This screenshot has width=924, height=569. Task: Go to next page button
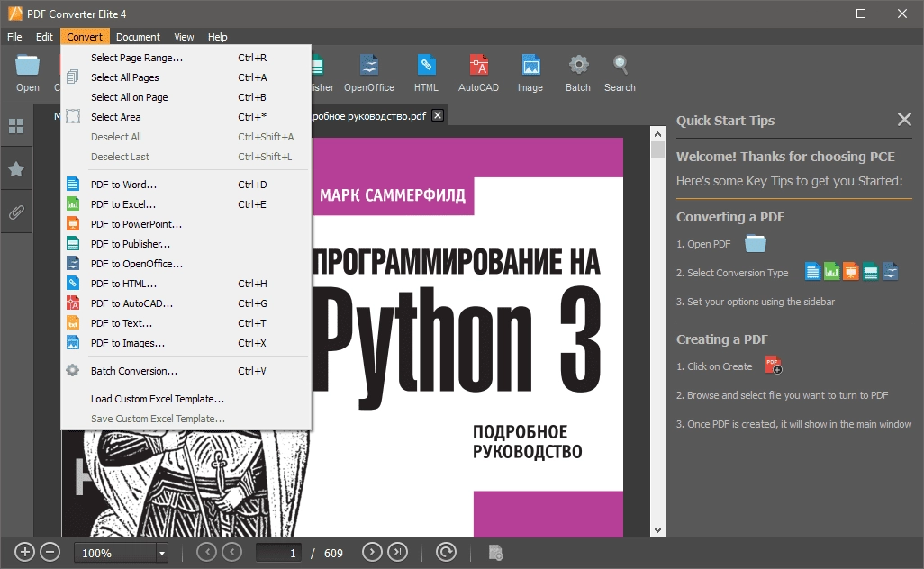click(x=372, y=552)
